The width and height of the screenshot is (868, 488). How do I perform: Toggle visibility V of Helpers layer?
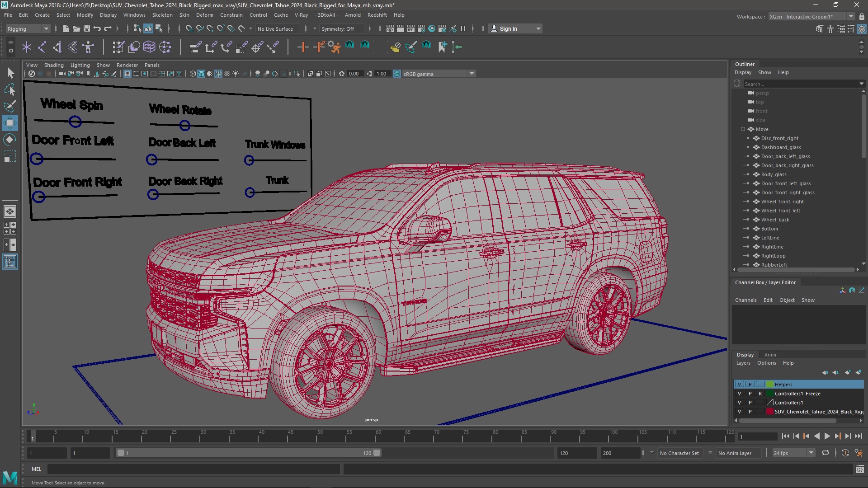[739, 385]
